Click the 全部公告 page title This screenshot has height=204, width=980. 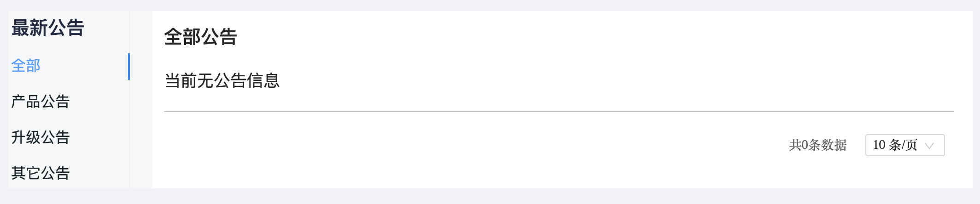click(201, 37)
